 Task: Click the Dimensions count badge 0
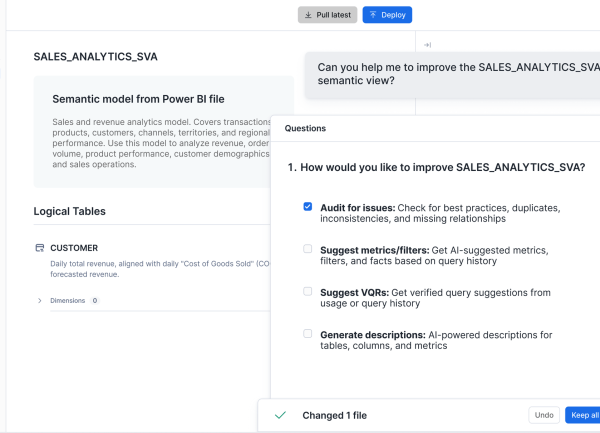click(x=95, y=301)
